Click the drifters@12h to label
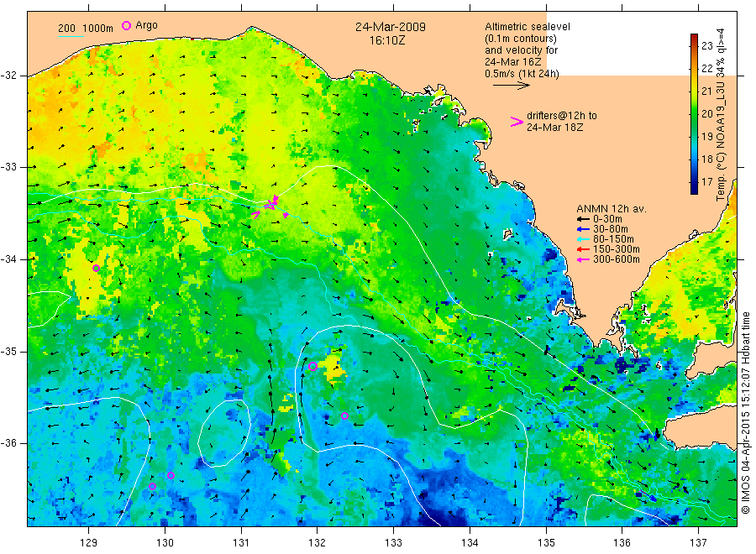Image resolution: width=756 pixels, height=554 pixels. (x=562, y=116)
